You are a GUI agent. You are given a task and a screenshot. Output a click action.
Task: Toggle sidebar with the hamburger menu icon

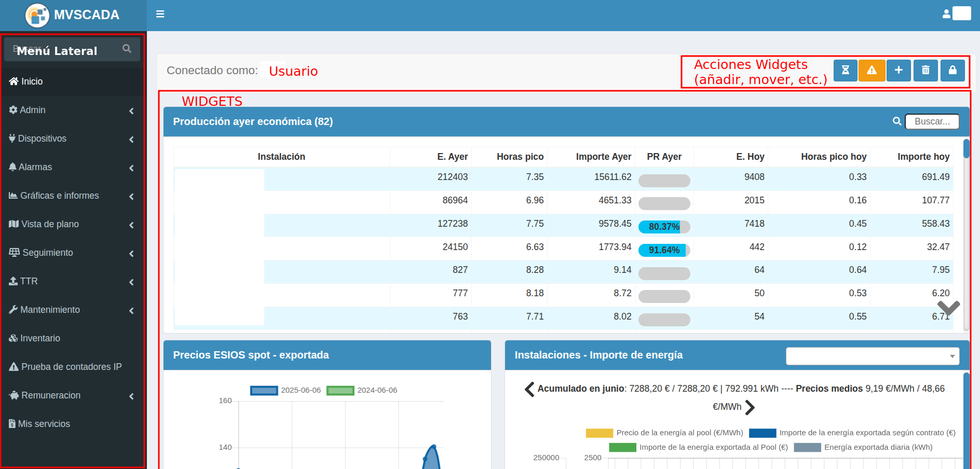coord(160,14)
